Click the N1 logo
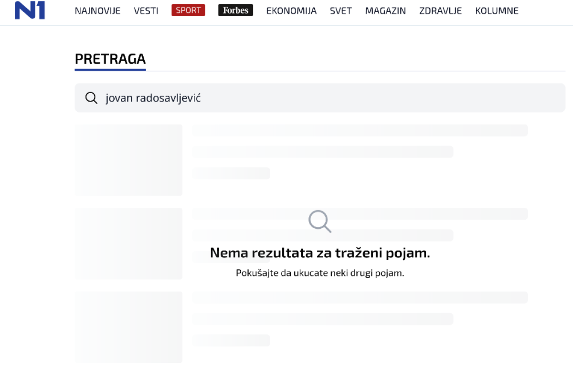 click(x=30, y=11)
